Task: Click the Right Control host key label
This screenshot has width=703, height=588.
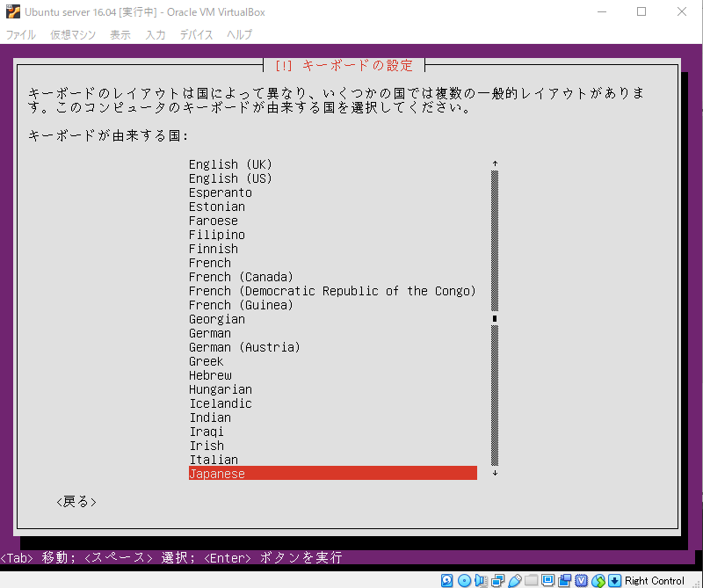Action: [x=655, y=580]
